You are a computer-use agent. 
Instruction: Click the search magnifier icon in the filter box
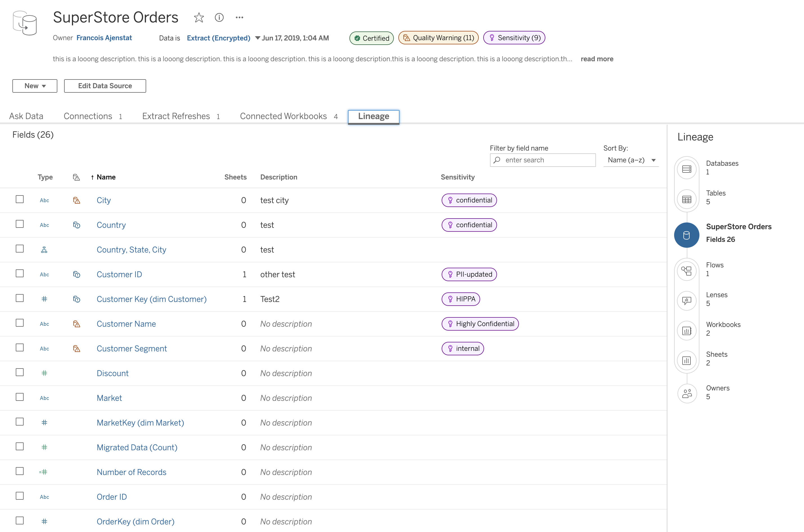tap(497, 160)
